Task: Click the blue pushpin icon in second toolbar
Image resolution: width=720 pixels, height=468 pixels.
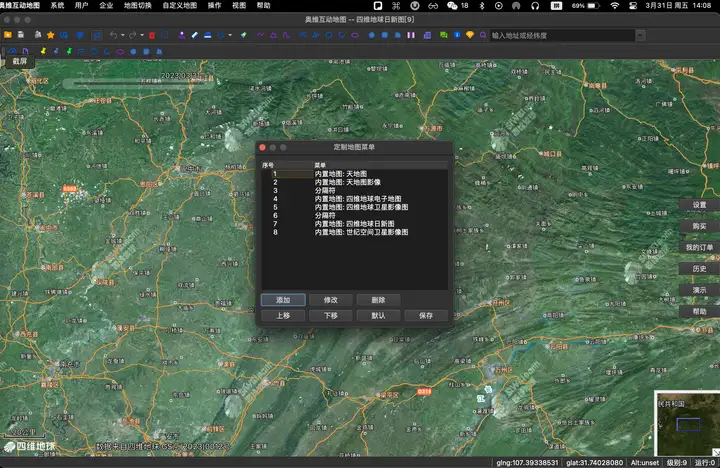Action: pyautogui.click(x=56, y=51)
